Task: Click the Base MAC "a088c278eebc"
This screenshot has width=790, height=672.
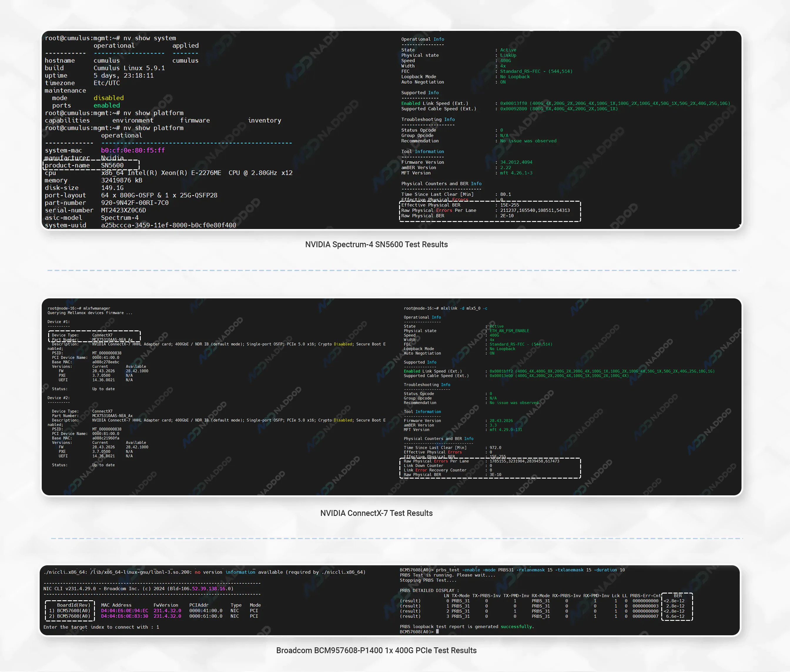Action: [106, 362]
